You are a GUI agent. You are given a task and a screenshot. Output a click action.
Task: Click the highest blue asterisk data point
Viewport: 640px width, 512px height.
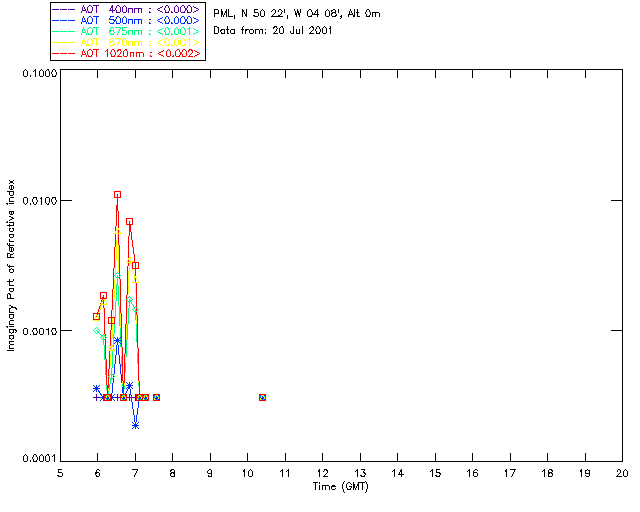tap(118, 340)
